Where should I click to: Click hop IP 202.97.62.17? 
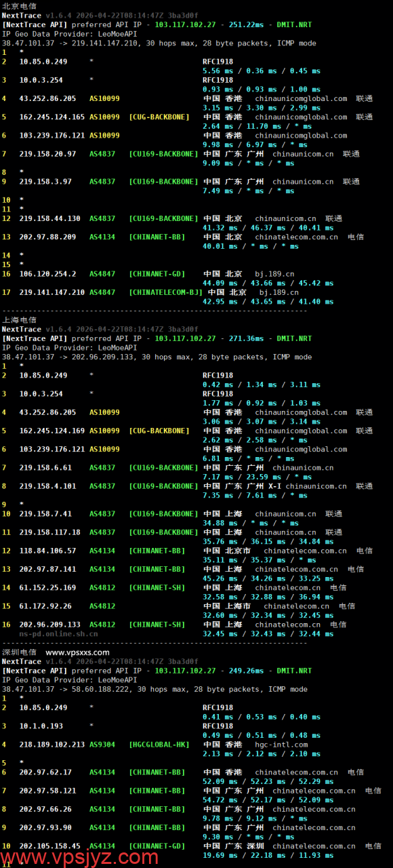pyautogui.click(x=45, y=772)
